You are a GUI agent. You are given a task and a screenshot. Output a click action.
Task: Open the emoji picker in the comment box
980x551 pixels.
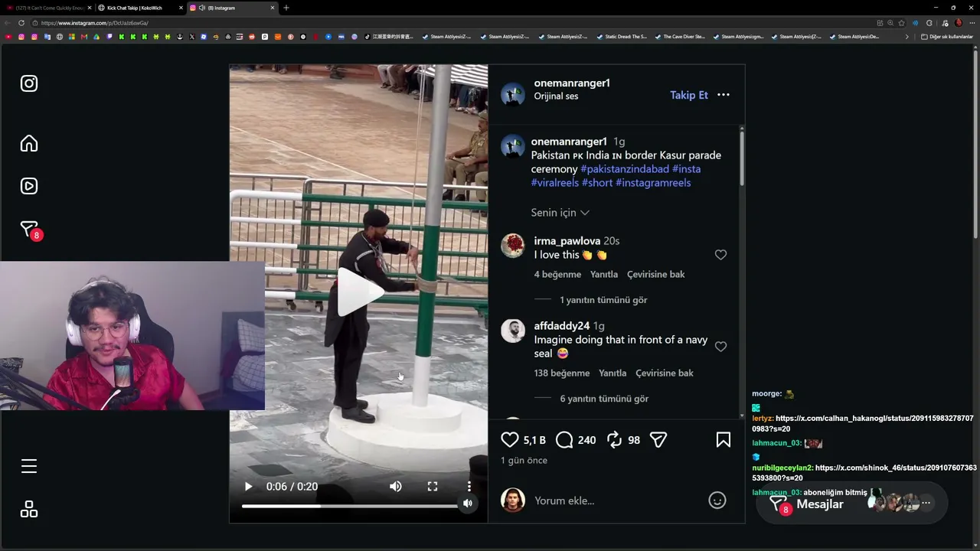click(x=717, y=500)
